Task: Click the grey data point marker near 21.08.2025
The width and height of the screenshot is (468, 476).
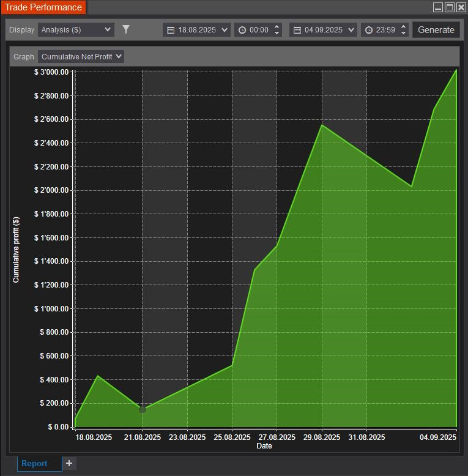Action: tap(143, 409)
